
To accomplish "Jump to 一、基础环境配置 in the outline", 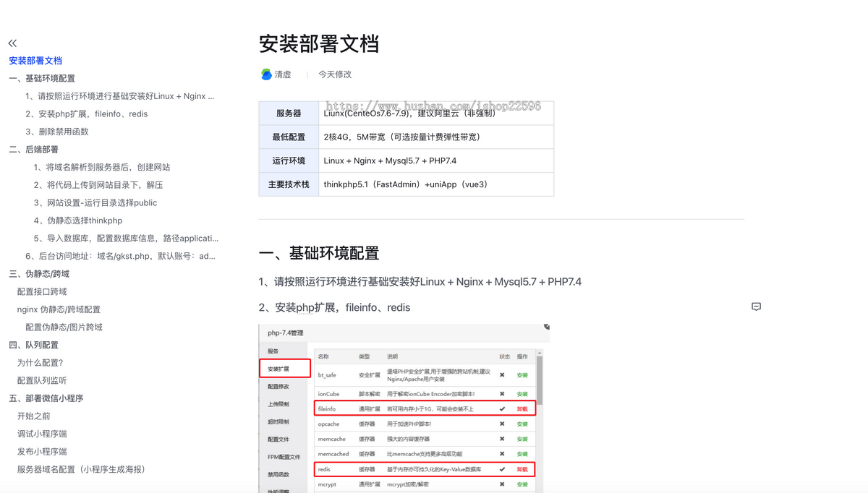I will pos(42,78).
